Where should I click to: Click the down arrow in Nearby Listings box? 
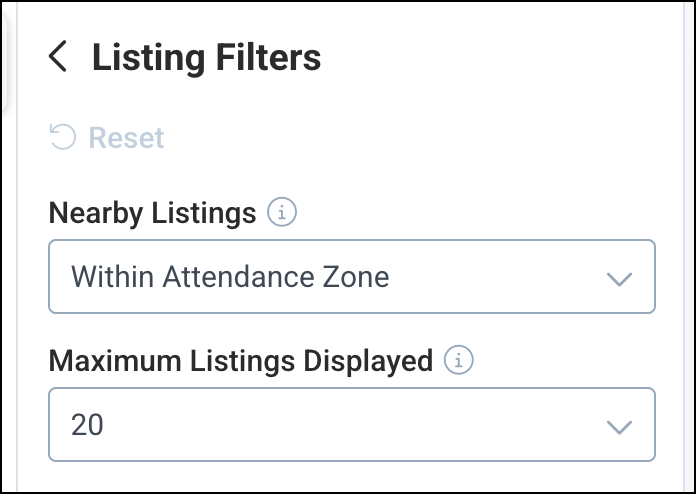620,278
